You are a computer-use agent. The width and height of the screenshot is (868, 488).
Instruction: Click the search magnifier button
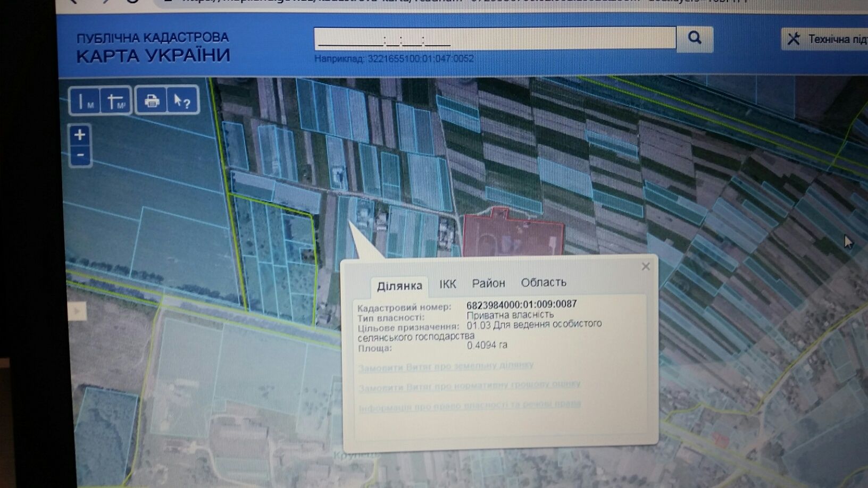pos(695,38)
